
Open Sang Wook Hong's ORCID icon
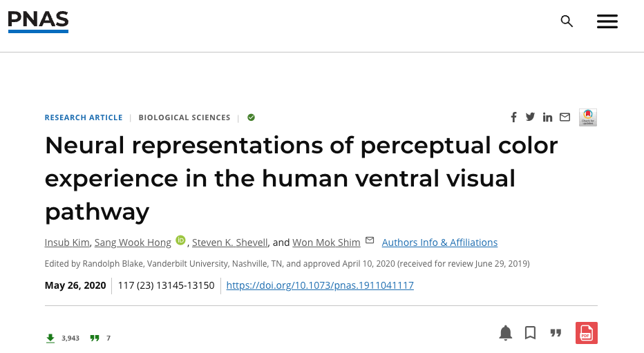coord(180,240)
